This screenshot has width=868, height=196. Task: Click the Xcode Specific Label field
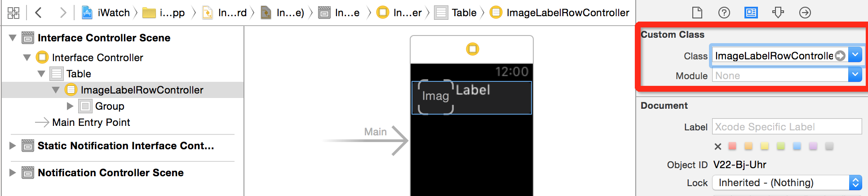[x=787, y=127]
